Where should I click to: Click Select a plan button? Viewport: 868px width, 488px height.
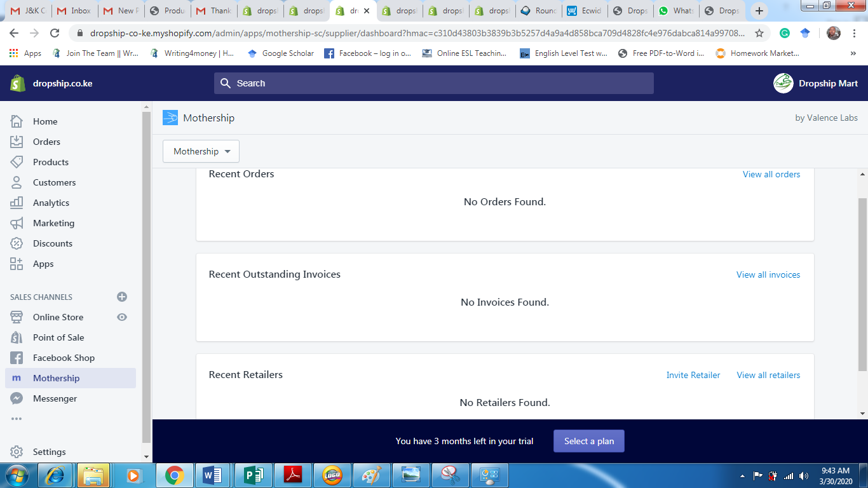tap(589, 441)
